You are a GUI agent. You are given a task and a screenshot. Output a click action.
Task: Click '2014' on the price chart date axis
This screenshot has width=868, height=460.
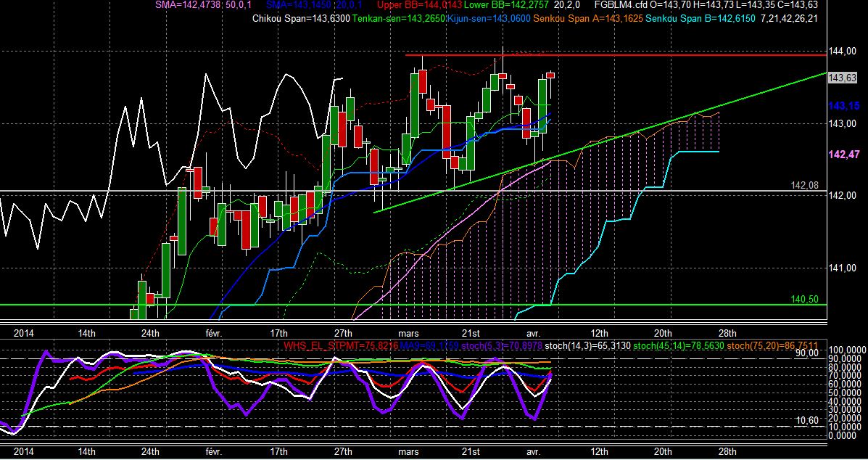pyautogui.click(x=23, y=333)
